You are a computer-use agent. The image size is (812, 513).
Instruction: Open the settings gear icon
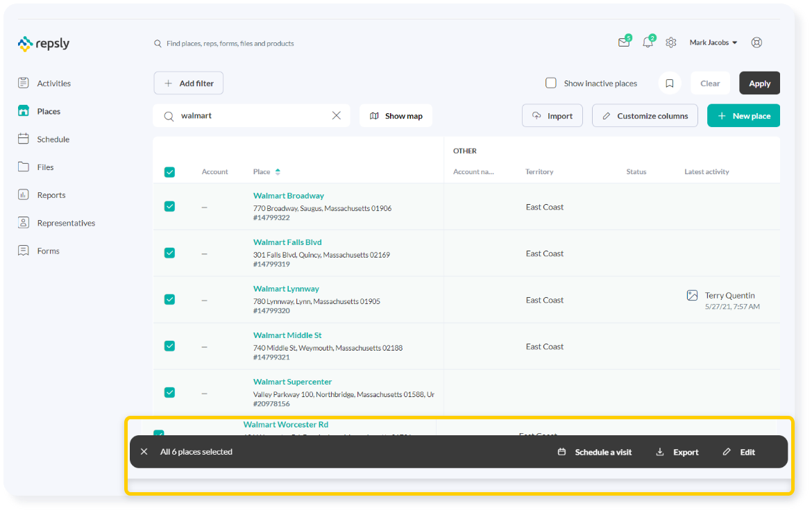[x=671, y=42]
